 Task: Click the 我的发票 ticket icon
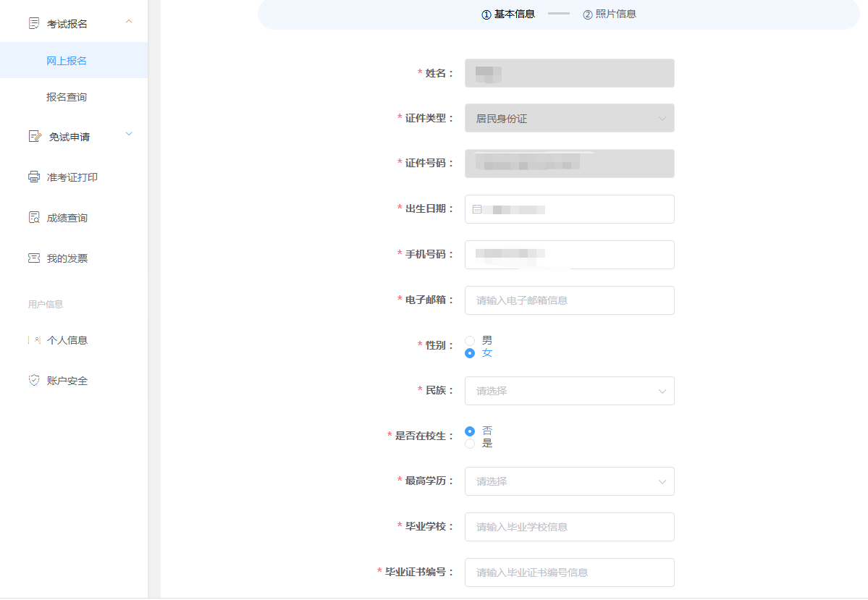(34, 258)
